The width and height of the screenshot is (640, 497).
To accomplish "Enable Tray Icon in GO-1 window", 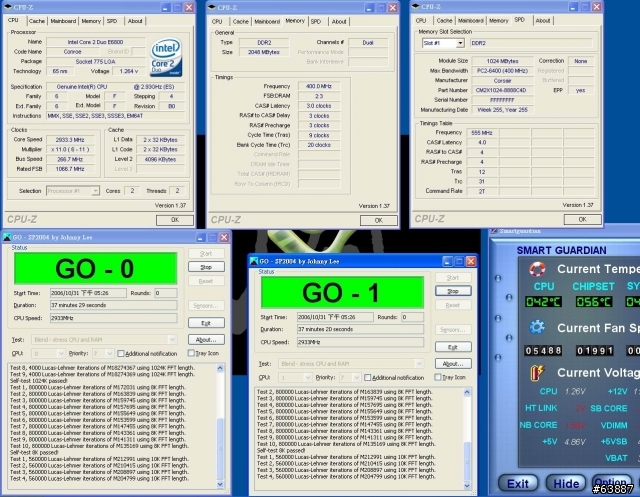I will click(x=438, y=377).
